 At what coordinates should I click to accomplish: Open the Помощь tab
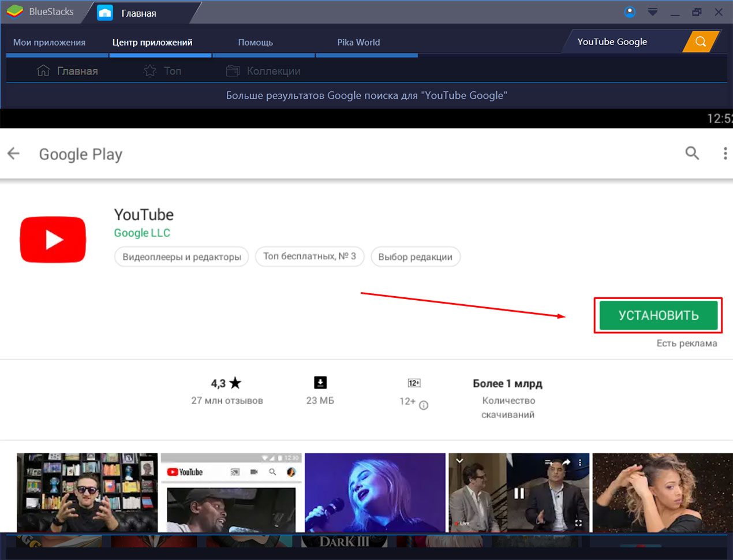pos(255,42)
